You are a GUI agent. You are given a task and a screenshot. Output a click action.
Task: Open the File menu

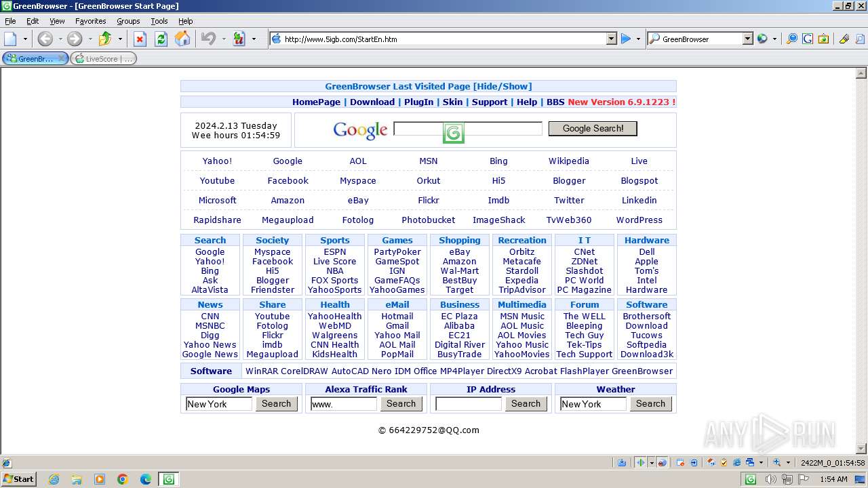10,21
